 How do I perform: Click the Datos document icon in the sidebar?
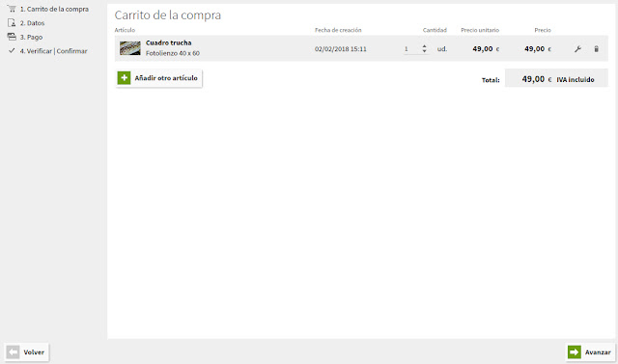[12, 23]
